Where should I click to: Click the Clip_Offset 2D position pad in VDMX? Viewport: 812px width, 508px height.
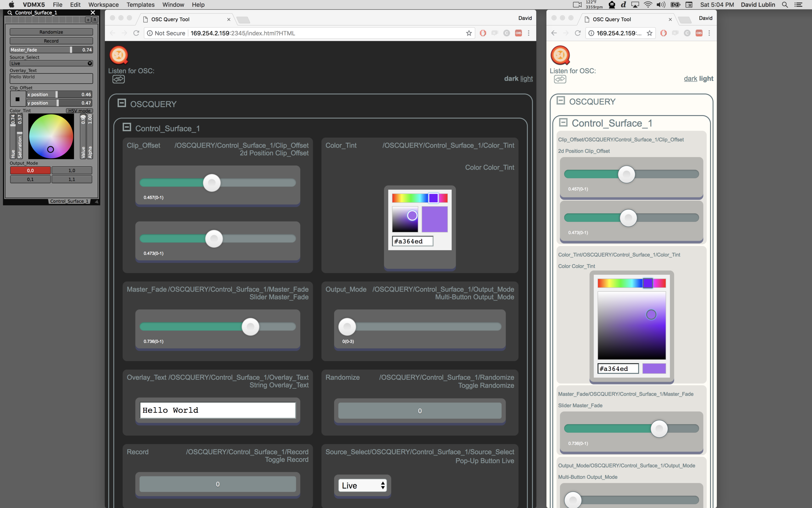coord(18,99)
